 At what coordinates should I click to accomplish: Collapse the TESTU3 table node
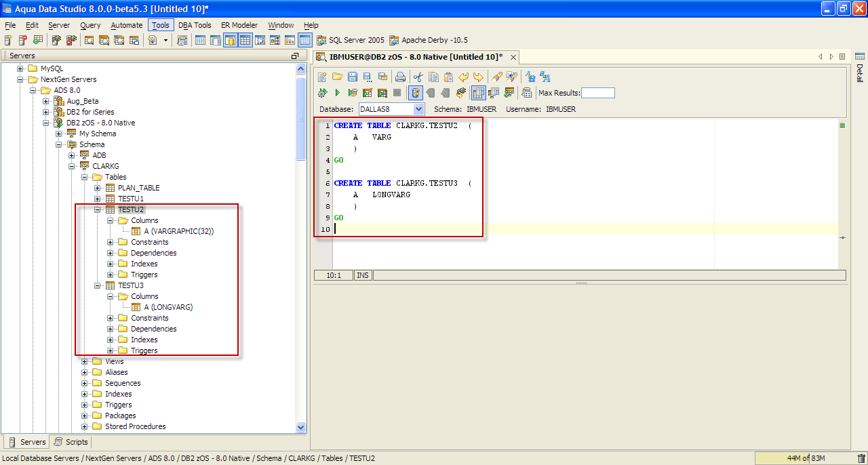98,285
